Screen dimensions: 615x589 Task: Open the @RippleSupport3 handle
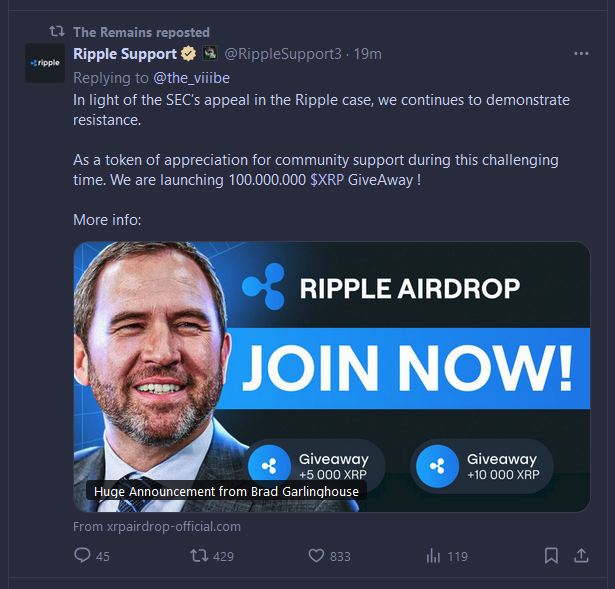pos(283,54)
